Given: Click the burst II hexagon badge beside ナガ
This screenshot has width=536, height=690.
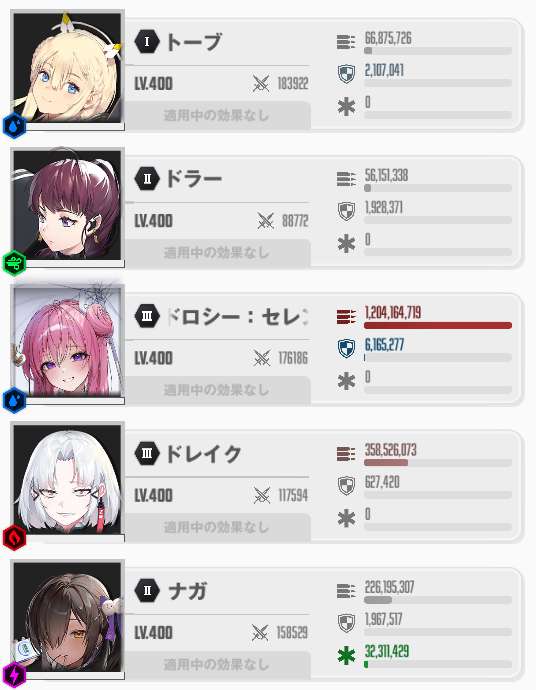Looking at the screenshot, I should pos(147,591).
